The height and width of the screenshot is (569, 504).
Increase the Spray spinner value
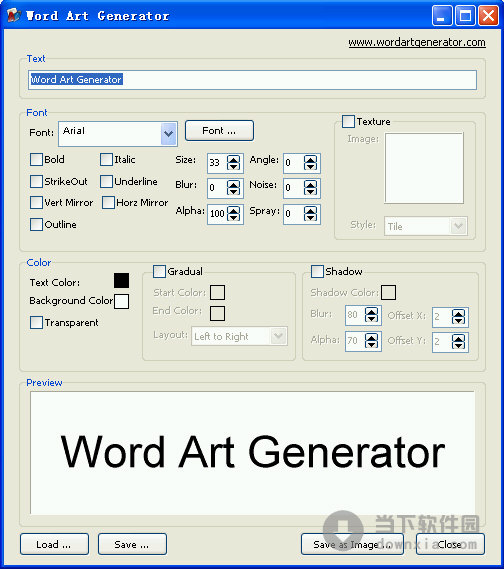pos(310,209)
